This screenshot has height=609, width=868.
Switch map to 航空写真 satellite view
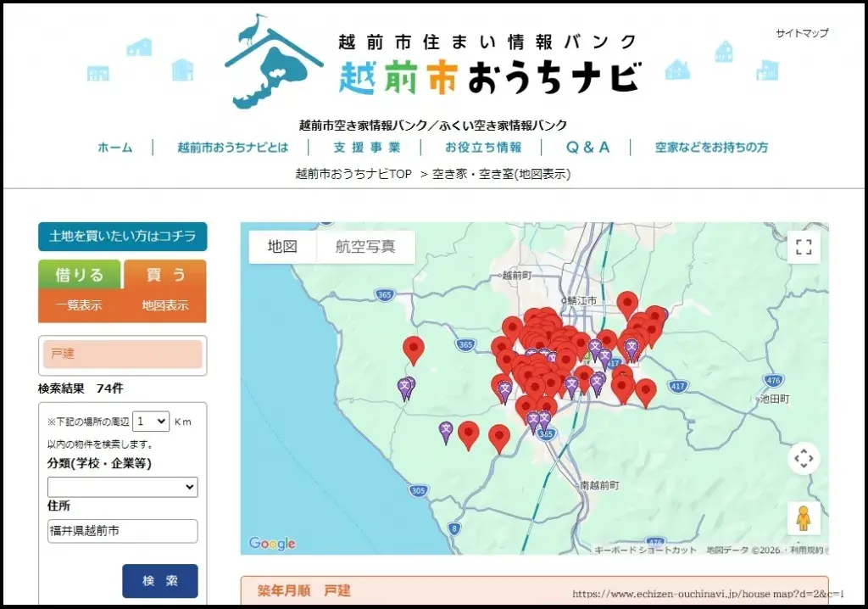[x=365, y=247]
